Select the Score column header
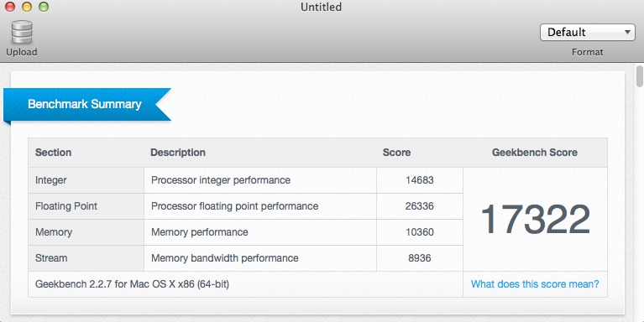644x322 pixels. [396, 153]
